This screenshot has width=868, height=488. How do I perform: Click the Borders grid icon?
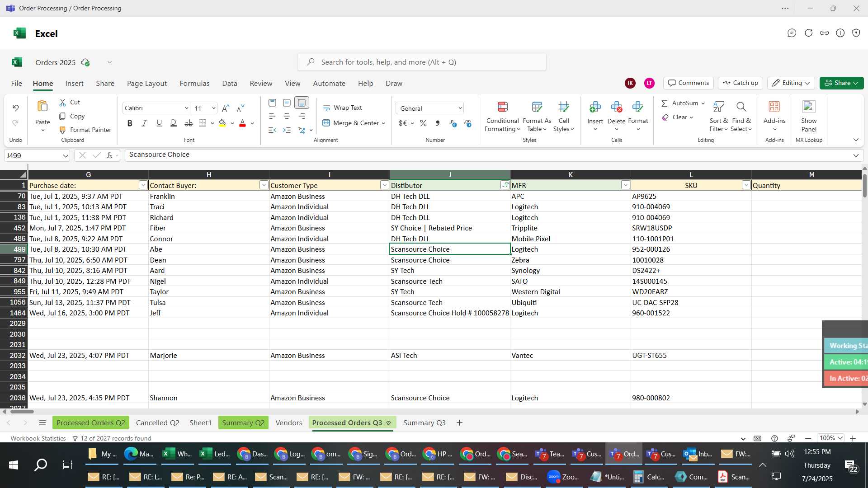(203, 123)
